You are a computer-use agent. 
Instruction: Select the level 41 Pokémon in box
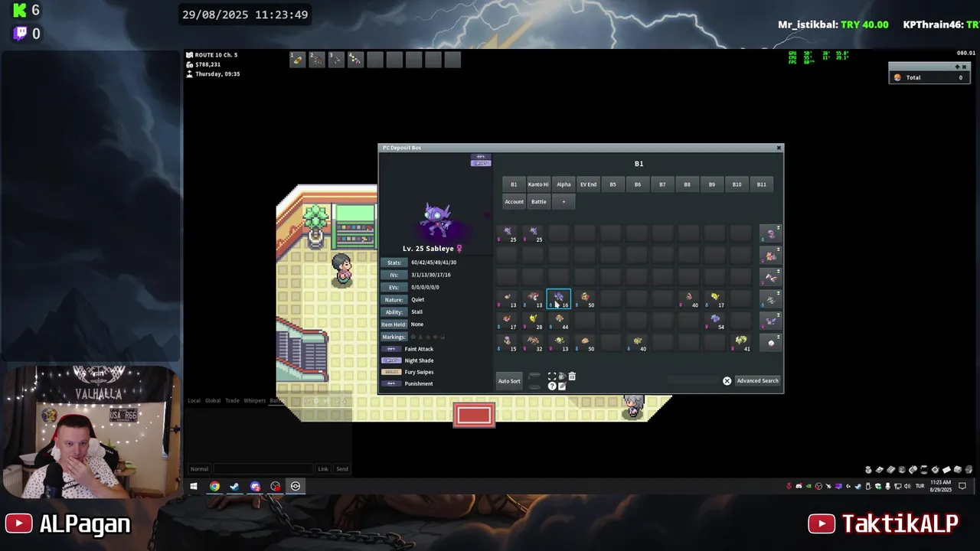741,343
